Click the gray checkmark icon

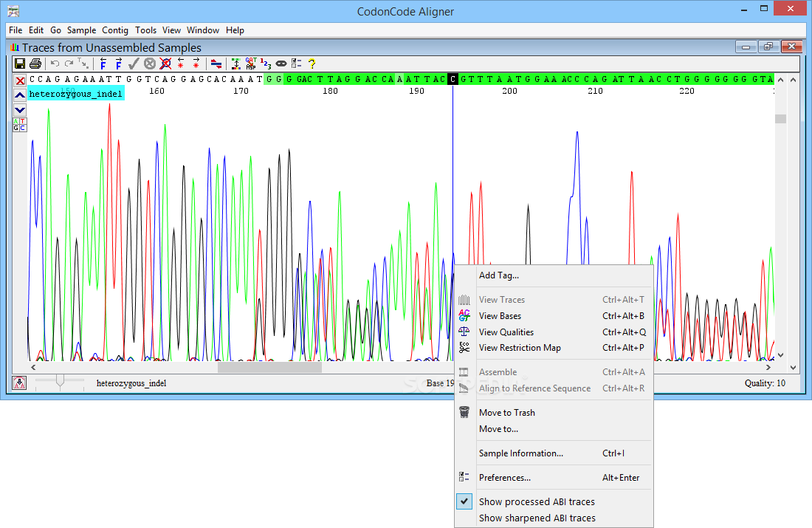pyautogui.click(x=134, y=64)
